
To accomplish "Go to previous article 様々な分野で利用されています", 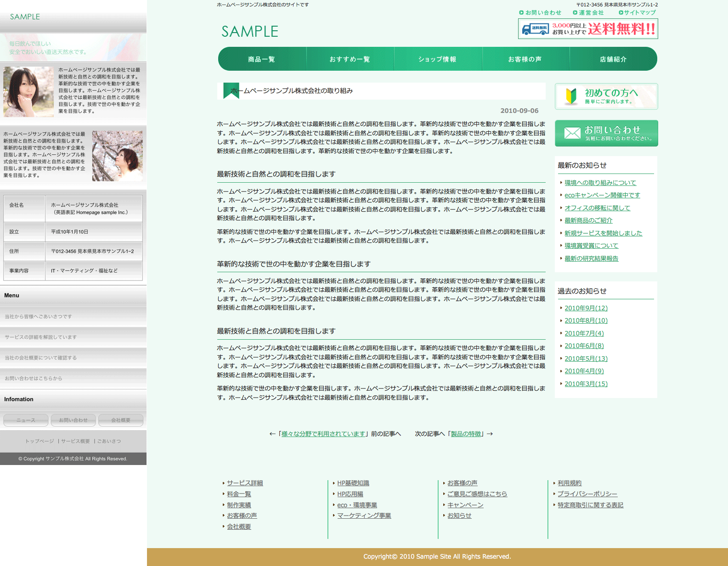I will 323,434.
